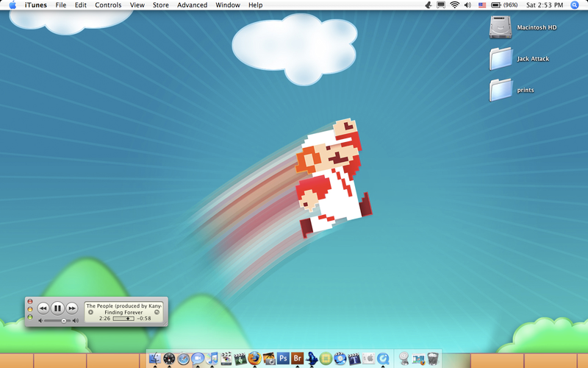Click the iTunes icon in the Dock

(212, 358)
